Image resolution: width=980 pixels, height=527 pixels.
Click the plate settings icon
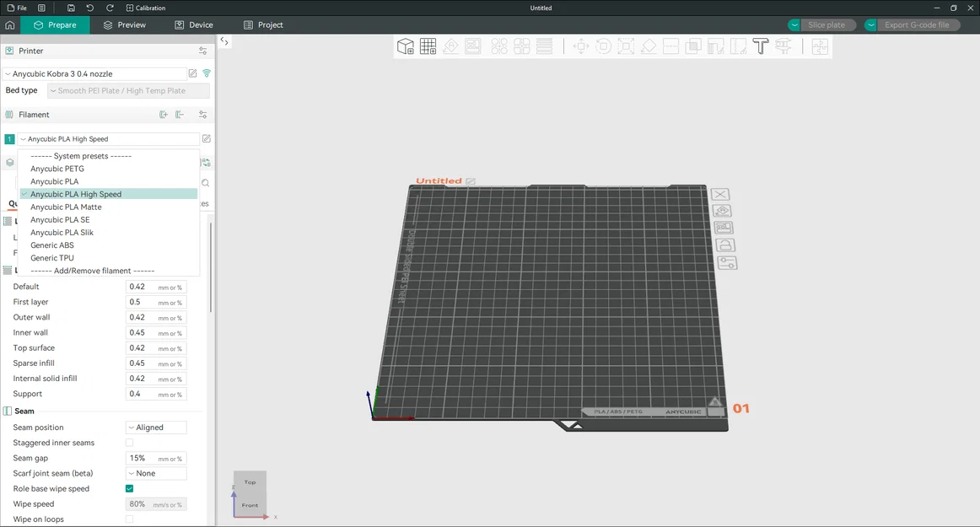(728, 262)
